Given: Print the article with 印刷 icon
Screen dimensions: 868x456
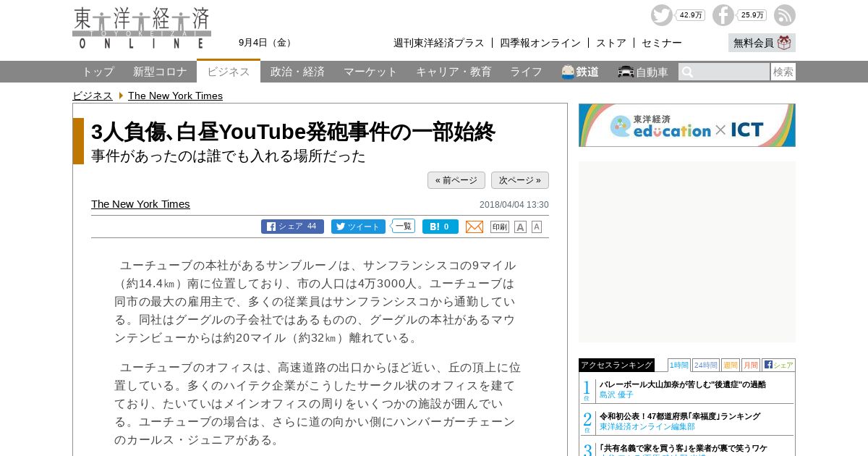Looking at the screenshot, I should click(x=500, y=227).
